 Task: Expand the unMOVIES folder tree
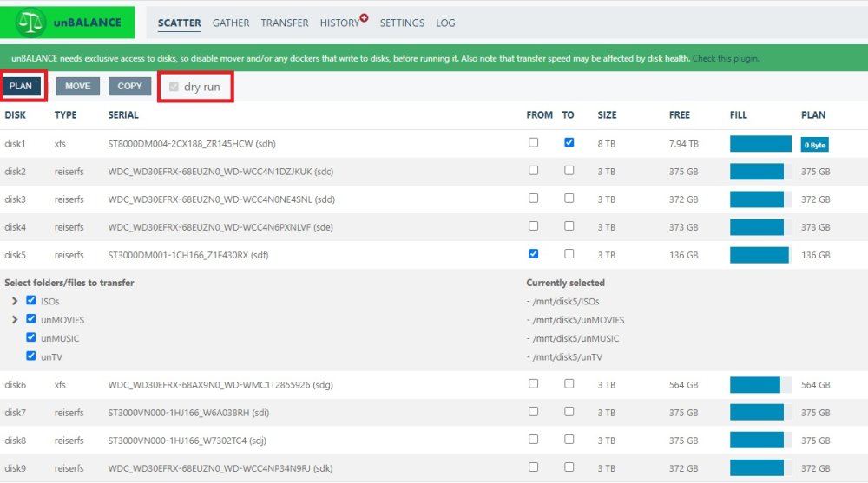[15, 320]
